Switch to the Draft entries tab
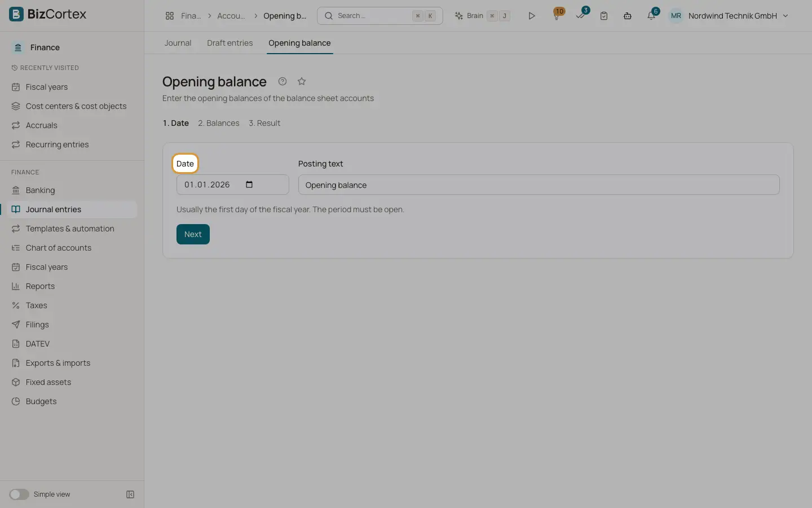Screen dimensions: 812x508 point(230,43)
